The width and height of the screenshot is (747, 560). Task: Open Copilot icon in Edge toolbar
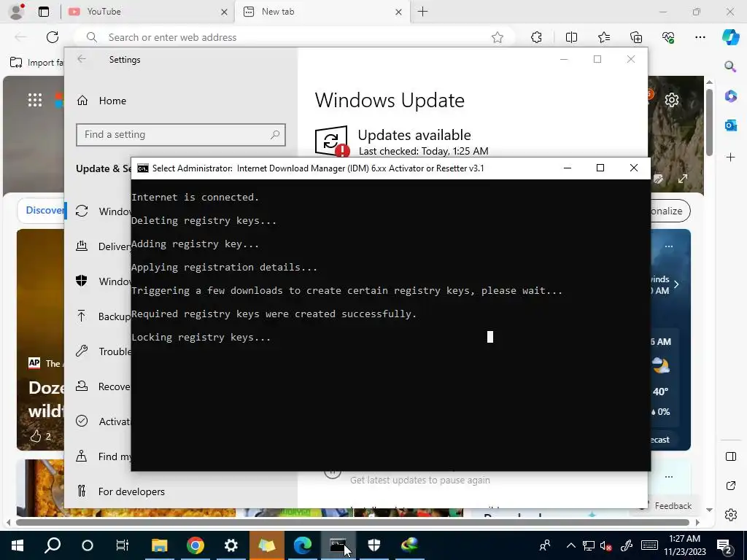pos(730,37)
